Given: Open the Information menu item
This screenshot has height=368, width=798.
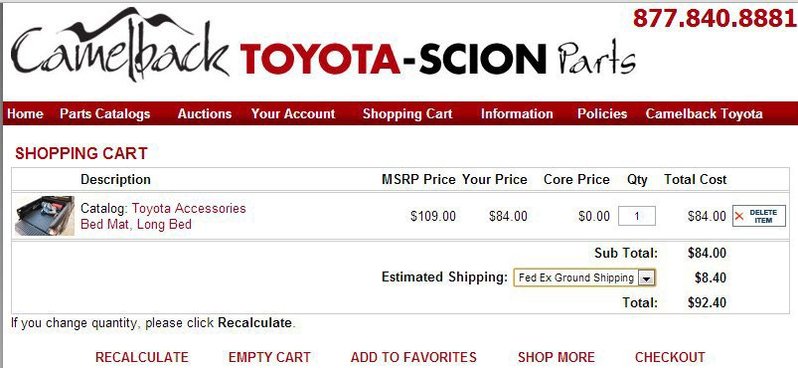Looking at the screenshot, I should [x=517, y=114].
